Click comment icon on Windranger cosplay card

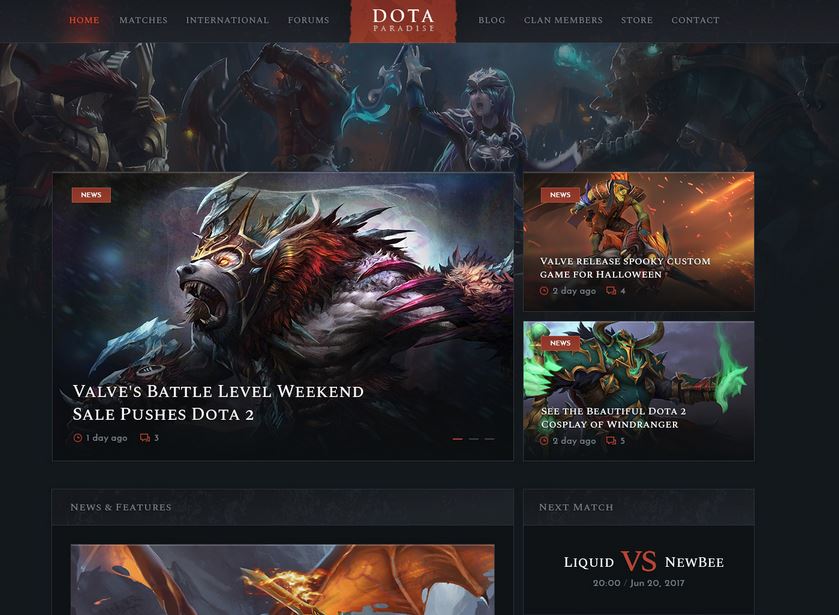tap(611, 441)
